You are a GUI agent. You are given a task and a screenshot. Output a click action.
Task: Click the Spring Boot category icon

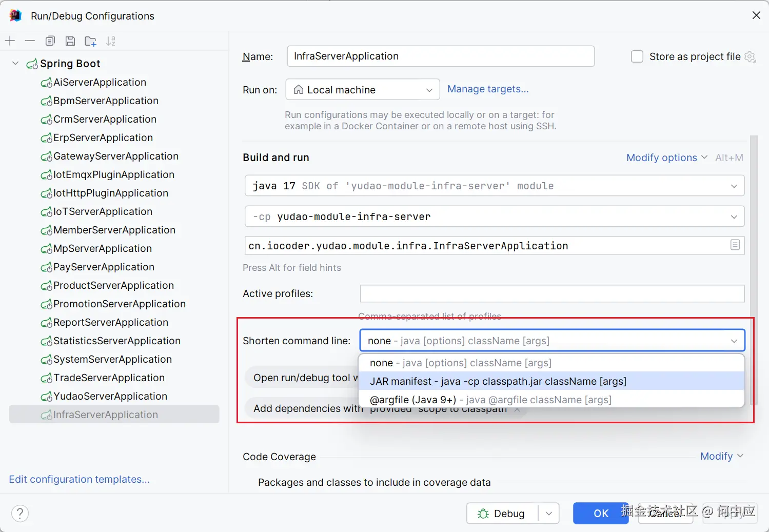click(x=32, y=64)
